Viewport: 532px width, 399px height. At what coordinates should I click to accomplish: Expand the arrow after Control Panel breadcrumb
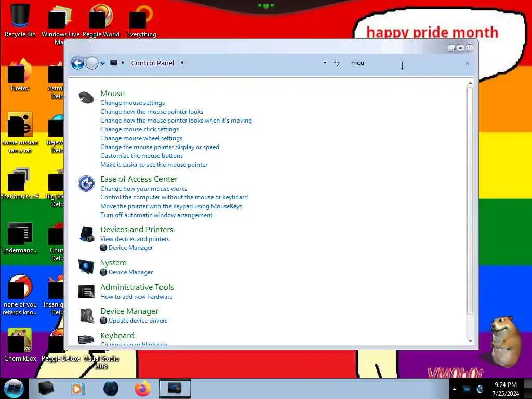[x=182, y=63]
